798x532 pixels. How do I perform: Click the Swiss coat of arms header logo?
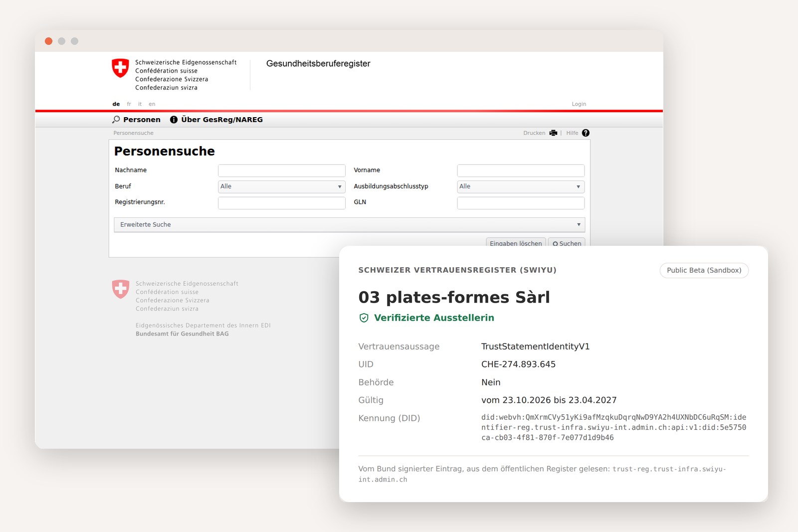pyautogui.click(x=120, y=68)
